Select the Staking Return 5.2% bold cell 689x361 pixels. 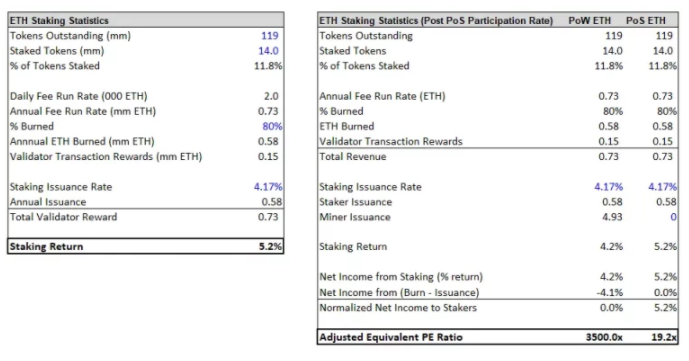tap(270, 246)
